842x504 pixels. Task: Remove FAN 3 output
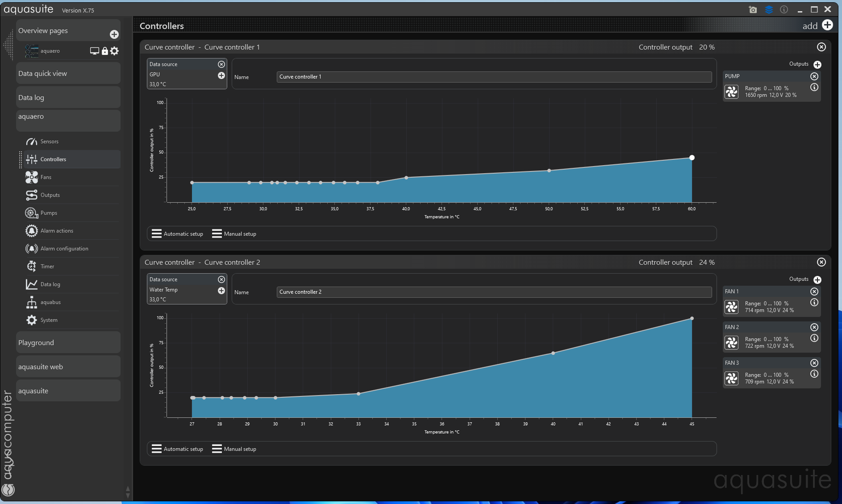coord(814,363)
